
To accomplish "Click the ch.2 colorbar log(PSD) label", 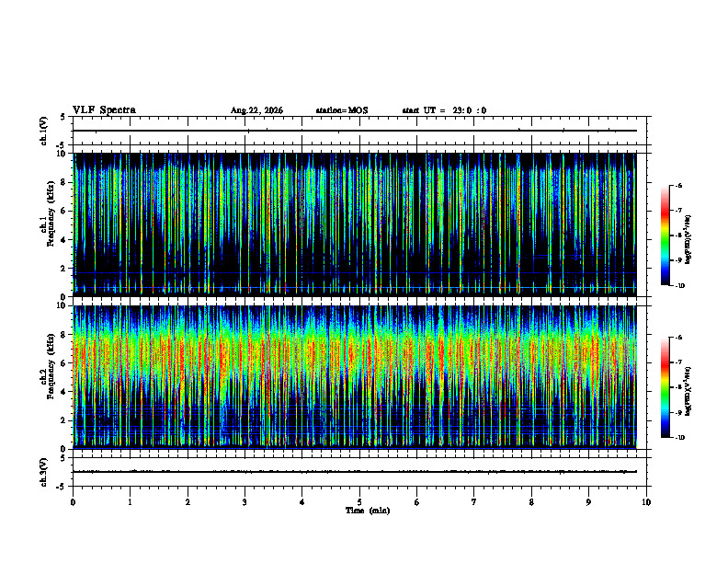I will pyautogui.click(x=688, y=391).
